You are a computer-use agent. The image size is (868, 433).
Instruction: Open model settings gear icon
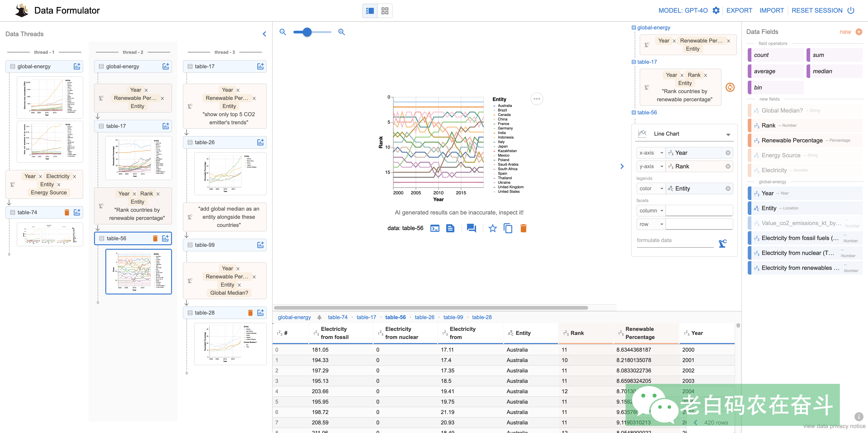[716, 10]
